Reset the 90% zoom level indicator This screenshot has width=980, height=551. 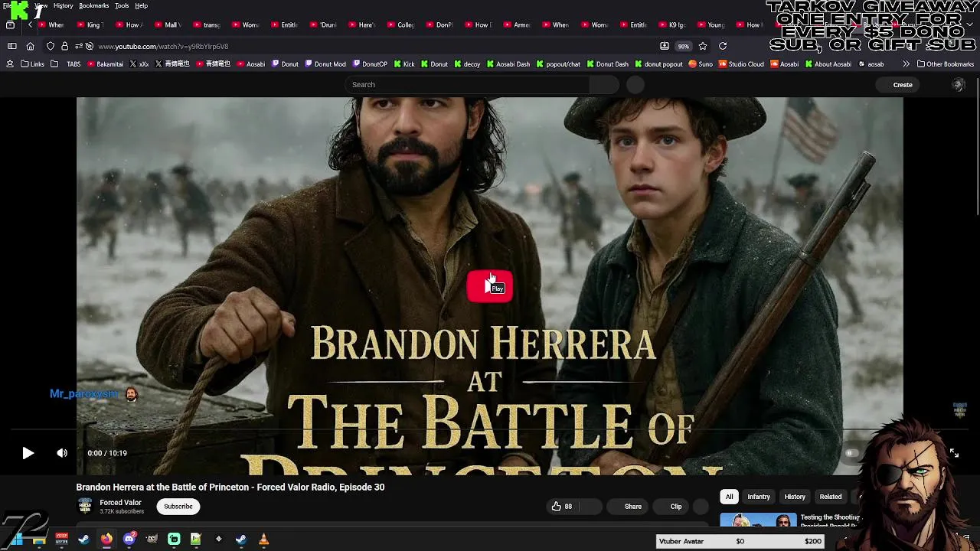tap(683, 46)
